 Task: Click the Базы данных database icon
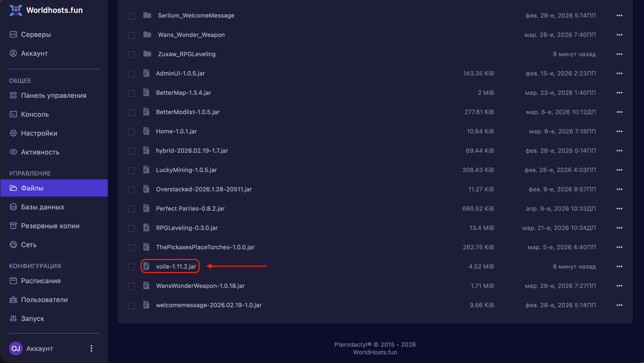click(x=13, y=207)
